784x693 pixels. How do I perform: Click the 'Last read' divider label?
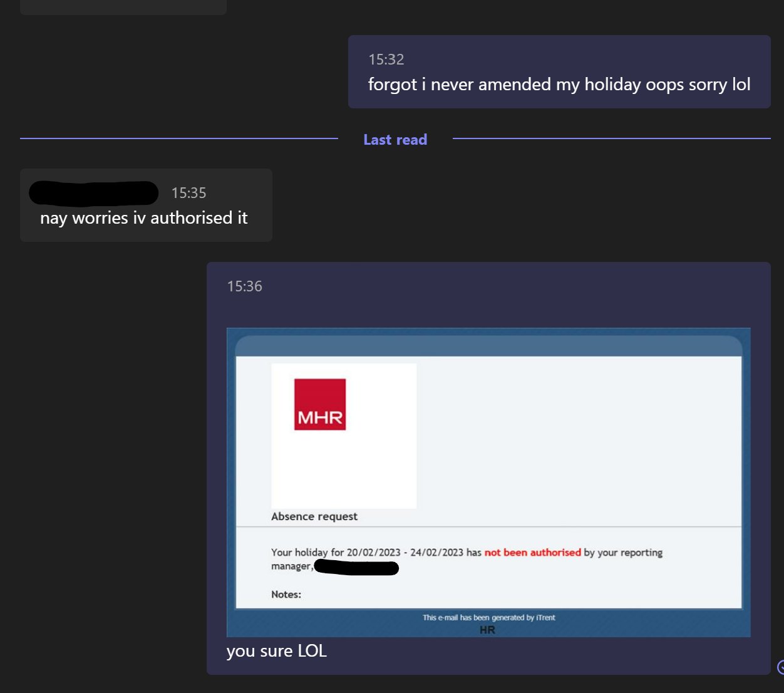coord(395,140)
